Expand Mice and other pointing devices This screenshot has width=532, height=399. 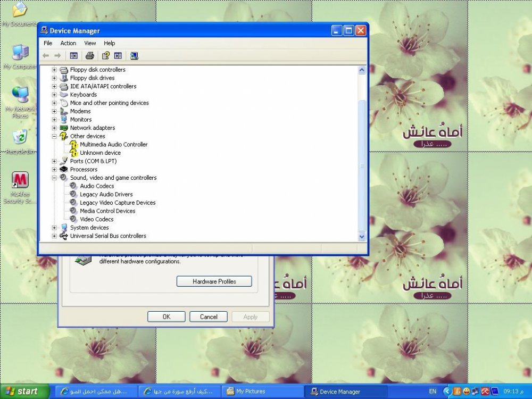pos(54,103)
